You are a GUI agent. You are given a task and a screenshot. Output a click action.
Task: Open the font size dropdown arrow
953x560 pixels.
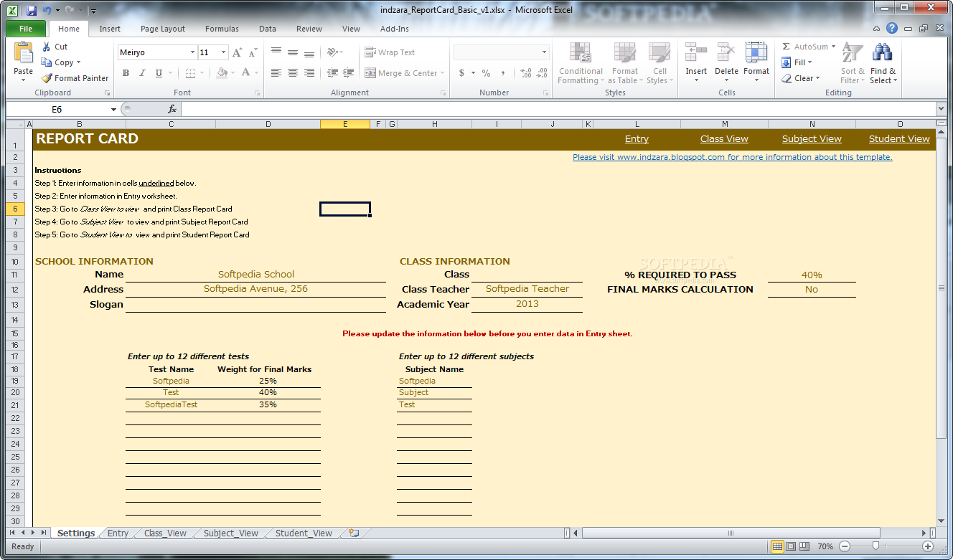224,52
